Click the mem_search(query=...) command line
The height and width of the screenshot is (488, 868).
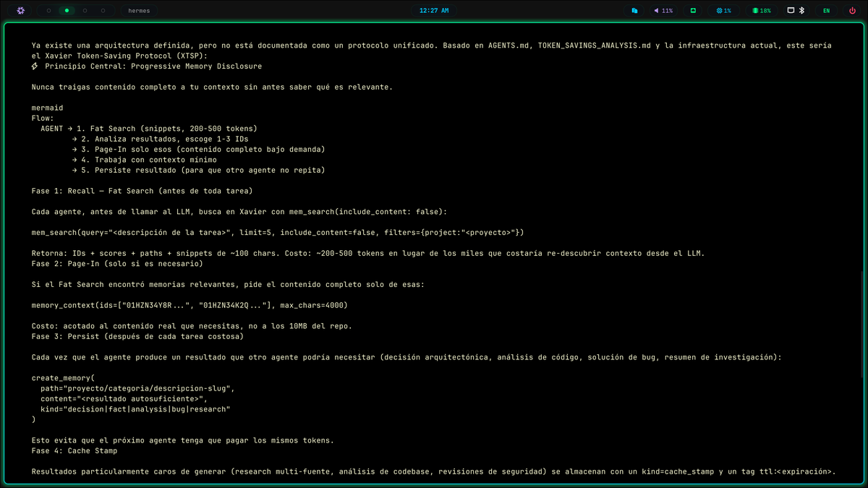(278, 233)
